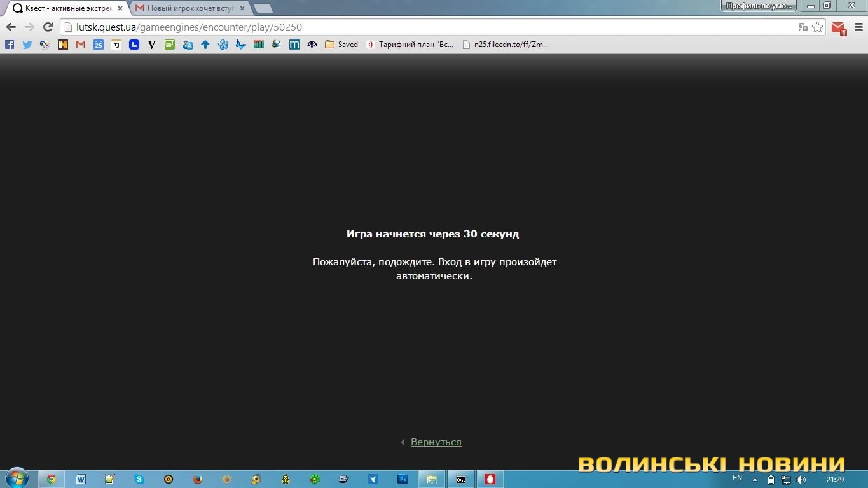Bookmark this page with the star icon
The width and height of the screenshot is (868, 488).
click(818, 27)
